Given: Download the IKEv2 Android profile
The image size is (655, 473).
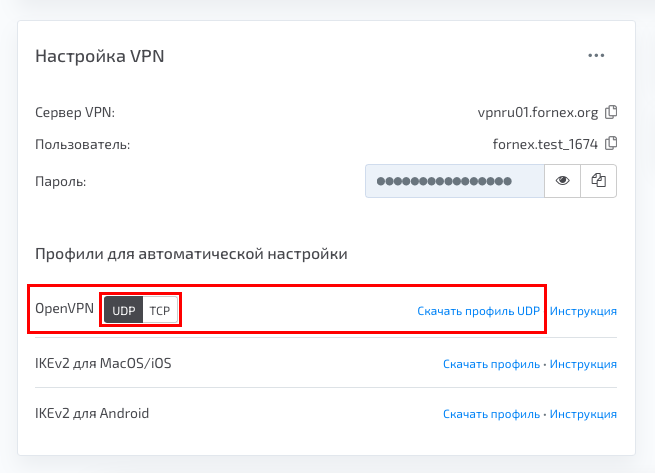Looking at the screenshot, I should click(x=491, y=414).
